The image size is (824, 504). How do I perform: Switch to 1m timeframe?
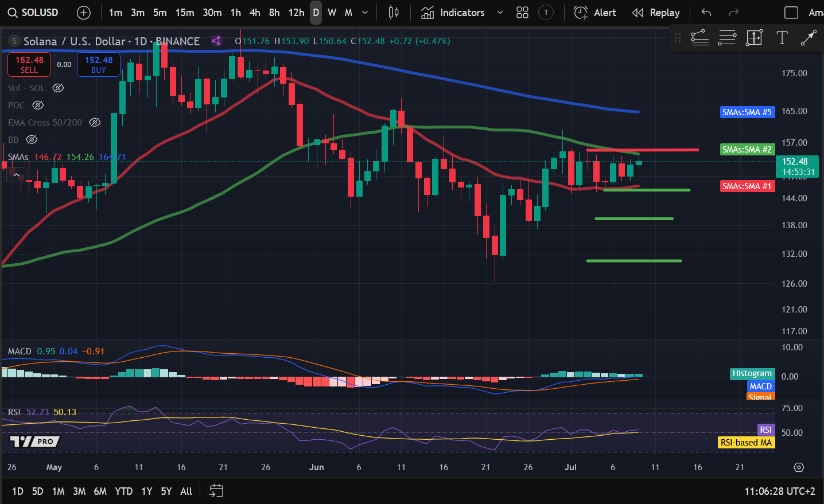pyautogui.click(x=115, y=13)
